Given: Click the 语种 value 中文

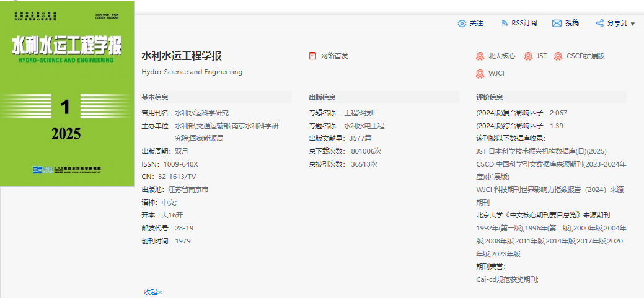Looking at the screenshot, I should click(169, 203).
